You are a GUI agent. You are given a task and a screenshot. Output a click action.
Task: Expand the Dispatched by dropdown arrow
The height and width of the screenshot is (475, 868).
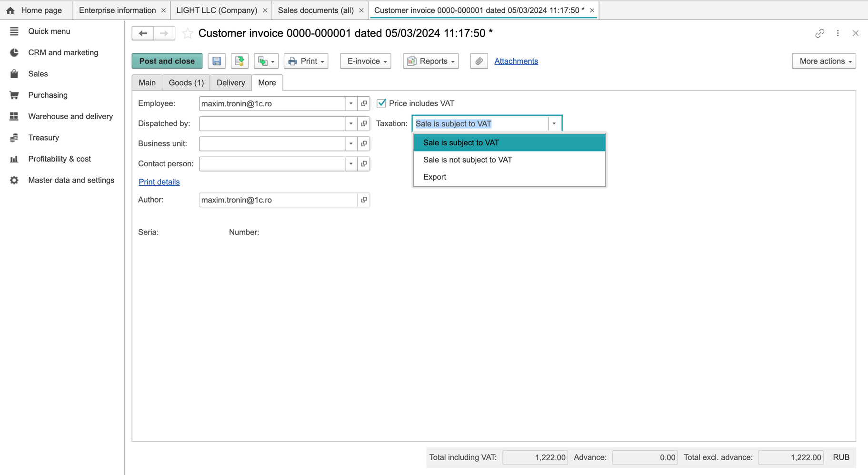351,123
